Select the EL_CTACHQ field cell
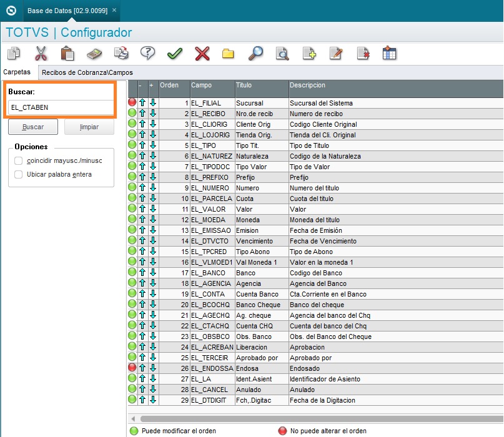Viewport: 504px width, 437px height. (x=212, y=326)
